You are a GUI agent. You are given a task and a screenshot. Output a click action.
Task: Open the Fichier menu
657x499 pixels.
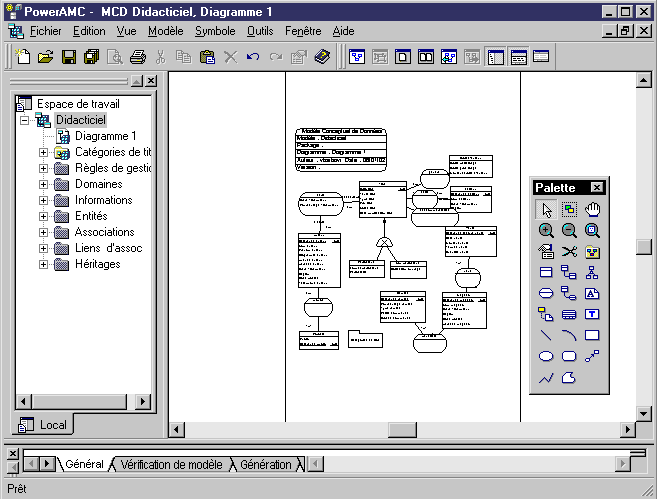pyautogui.click(x=45, y=31)
